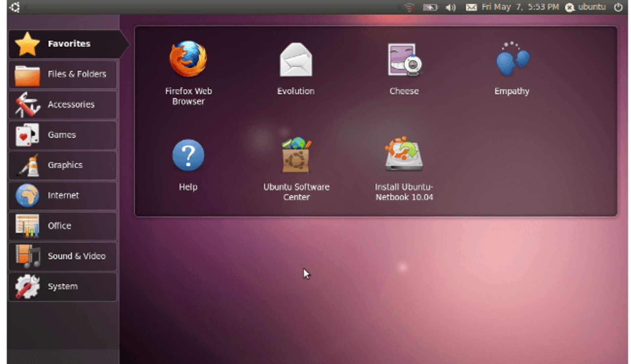Viewport: 631px width, 364px height.
Task: Open the wireless network indicator
Action: [409, 7]
